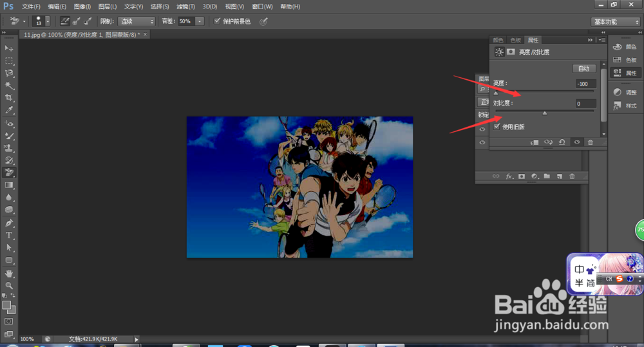The image size is (644, 347).
Task: Click the background swatch sampling icon
Action: [x=88, y=21]
